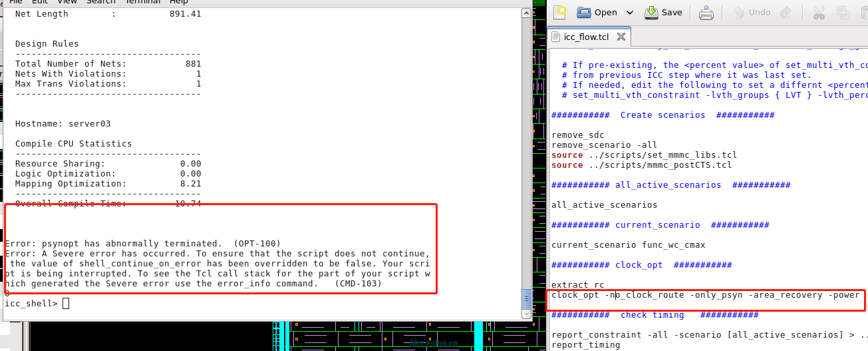The height and width of the screenshot is (351, 868).
Task: Click the 'Total Number of Nets' row
Action: click(x=108, y=64)
